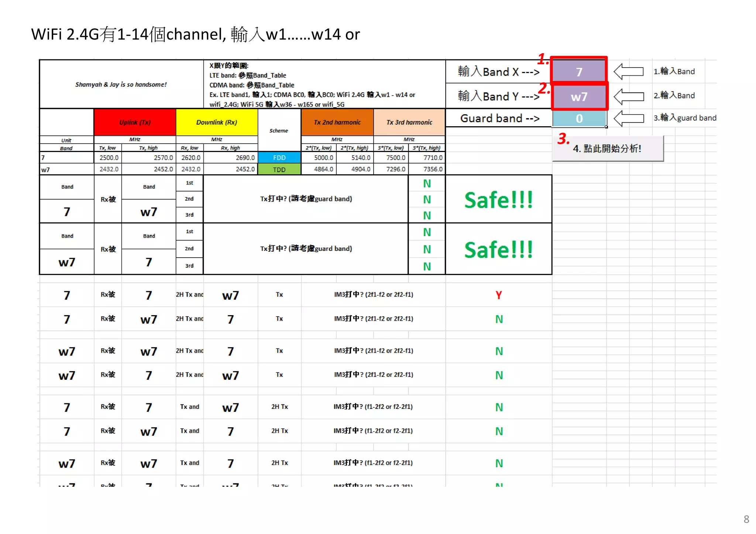Click the Band X input cell showing 7
Image resolution: width=756 pixels, height=534 pixels.
coord(579,71)
